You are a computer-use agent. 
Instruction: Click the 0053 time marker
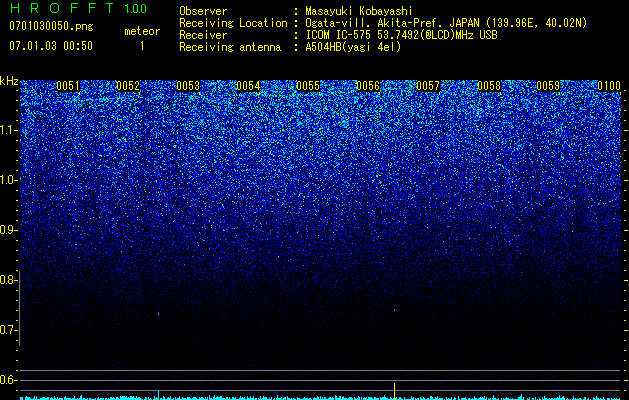click(x=188, y=86)
